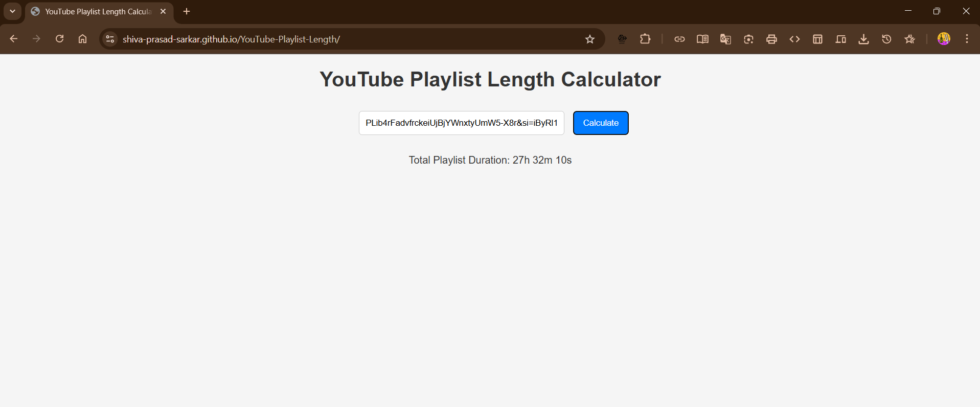
Task: Restore down the browser window
Action: 937,11
